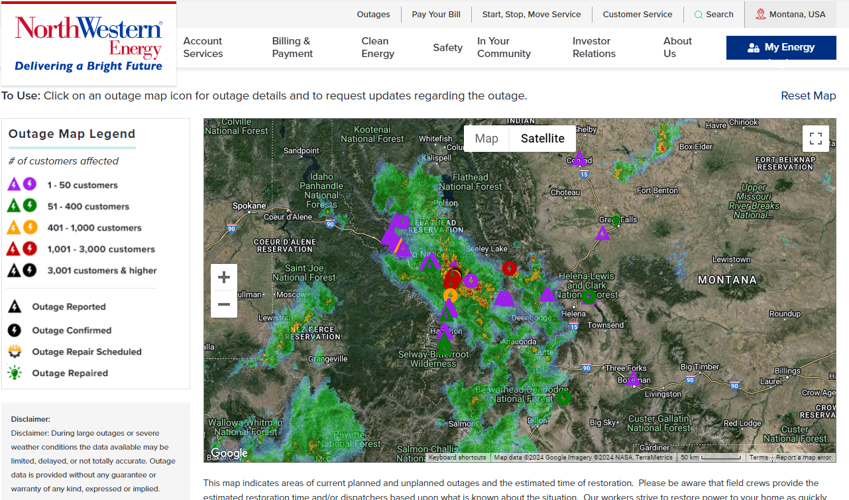
Task: Click the NorthWestern Energy logo
Action: point(88,44)
